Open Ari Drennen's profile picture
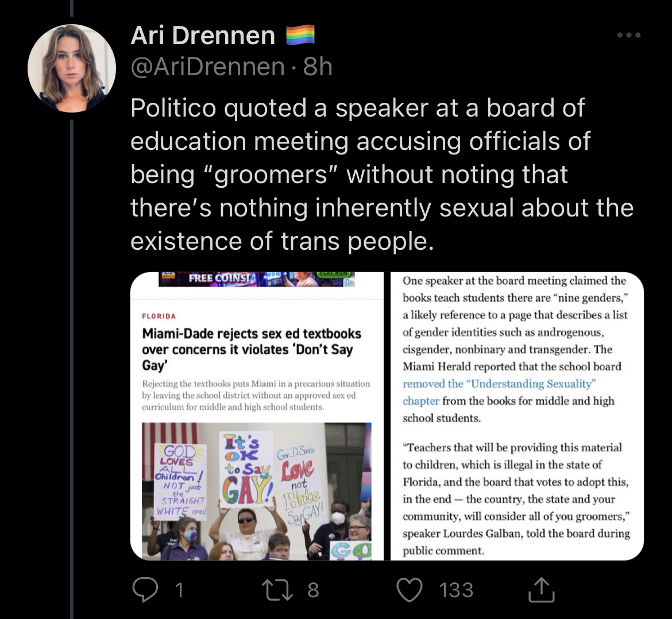 (x=72, y=68)
